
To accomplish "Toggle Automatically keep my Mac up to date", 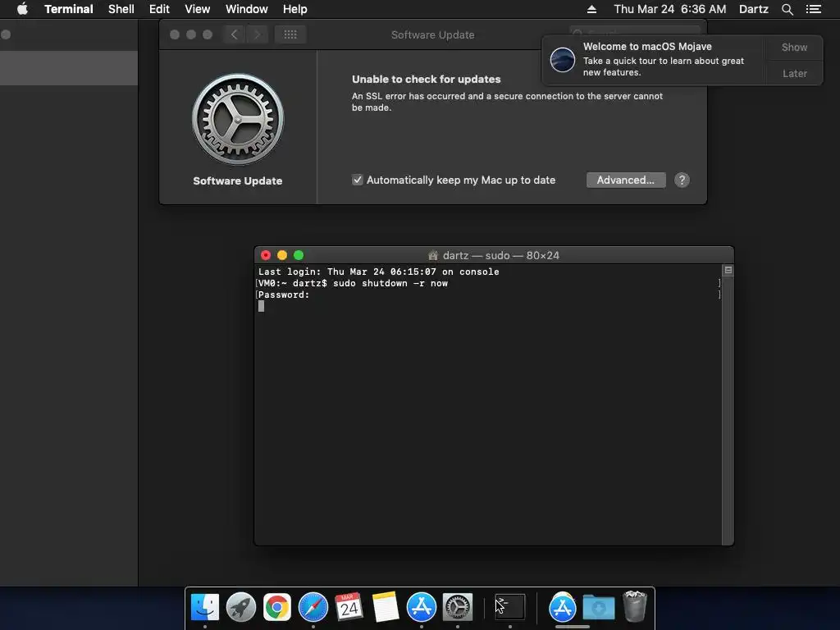I will pos(358,180).
